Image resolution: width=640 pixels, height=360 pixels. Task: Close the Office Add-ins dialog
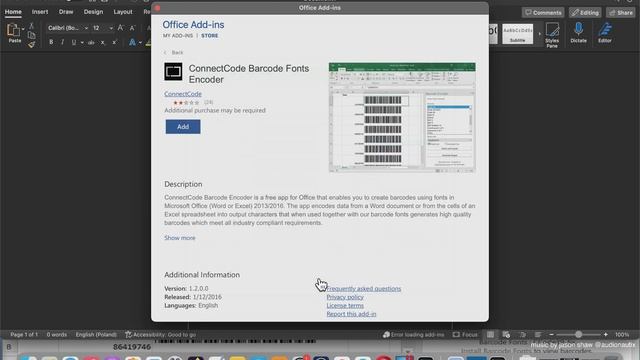(158, 8)
